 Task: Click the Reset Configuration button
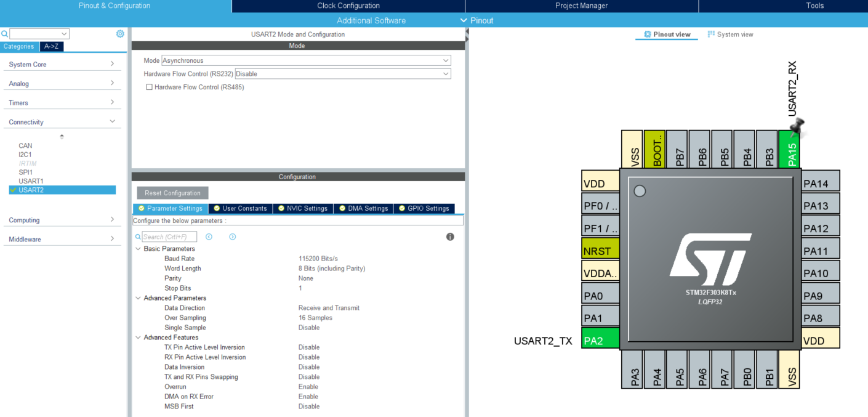click(x=173, y=193)
